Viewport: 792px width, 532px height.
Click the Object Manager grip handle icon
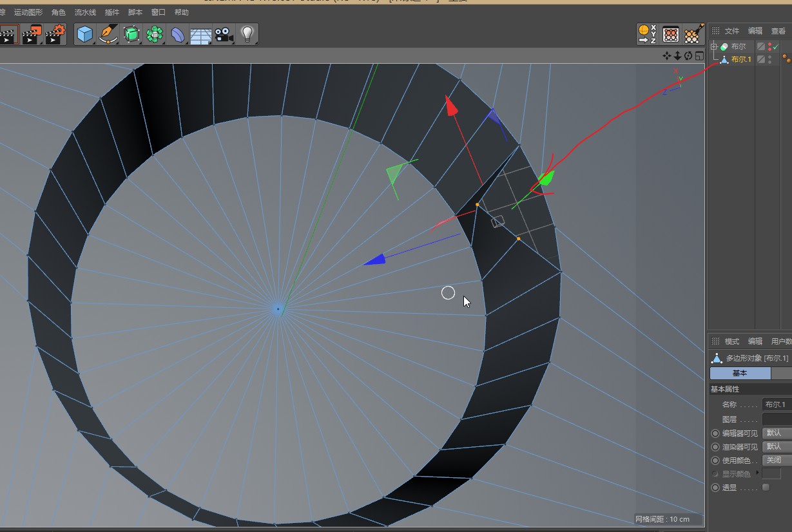tap(715, 31)
